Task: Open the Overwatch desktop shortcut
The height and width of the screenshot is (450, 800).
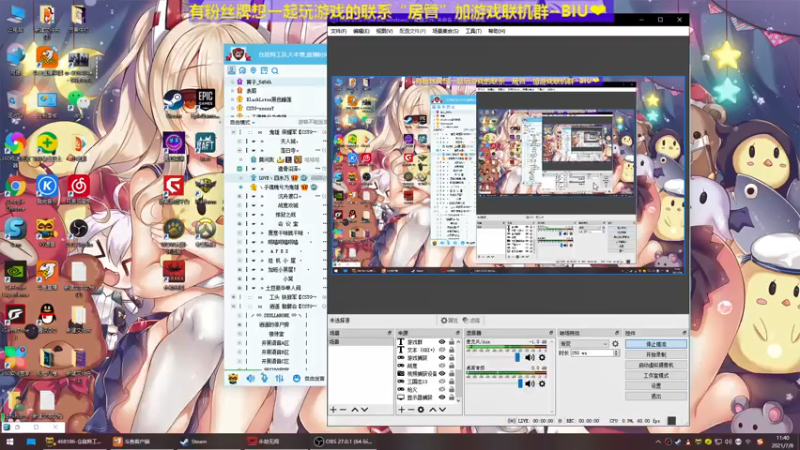Action: click(205, 231)
